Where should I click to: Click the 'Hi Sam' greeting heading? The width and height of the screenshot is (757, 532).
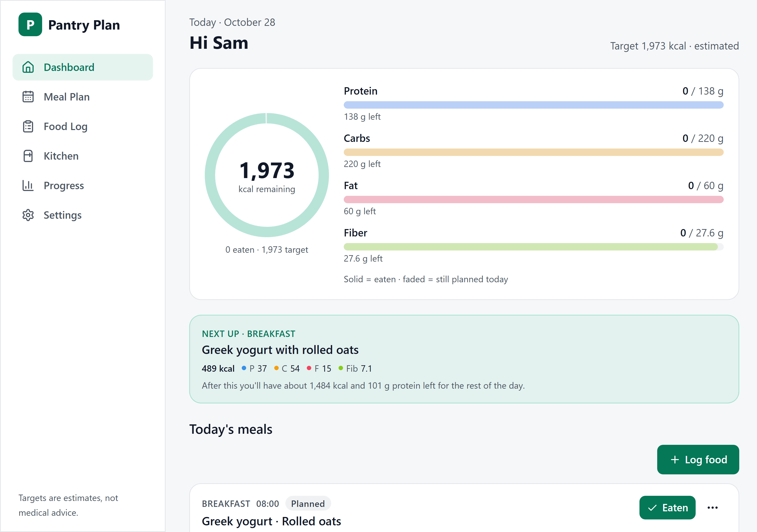click(219, 43)
